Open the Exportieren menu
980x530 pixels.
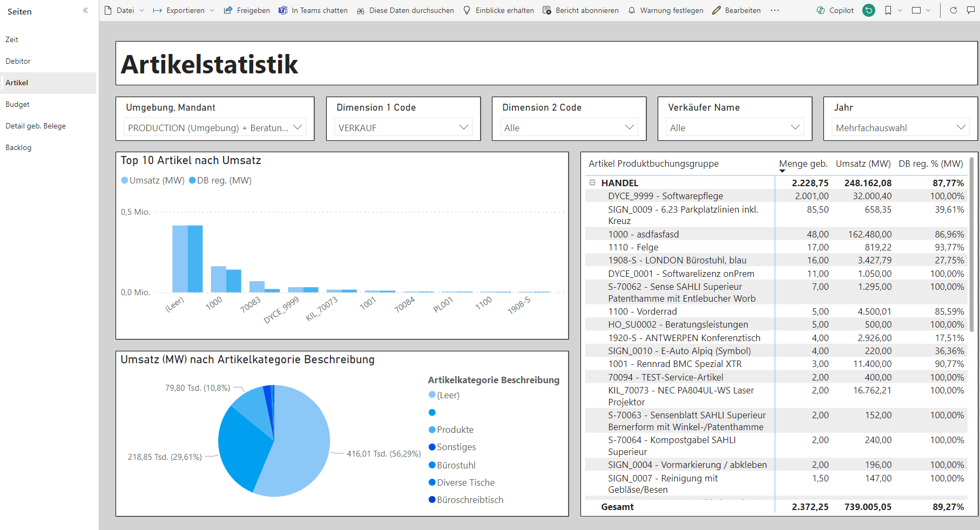coord(185,10)
